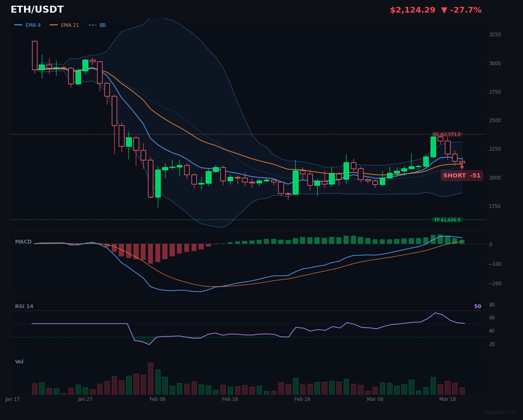Expand the MACD indicator panel
This screenshot has height=420, width=523.
23,241
